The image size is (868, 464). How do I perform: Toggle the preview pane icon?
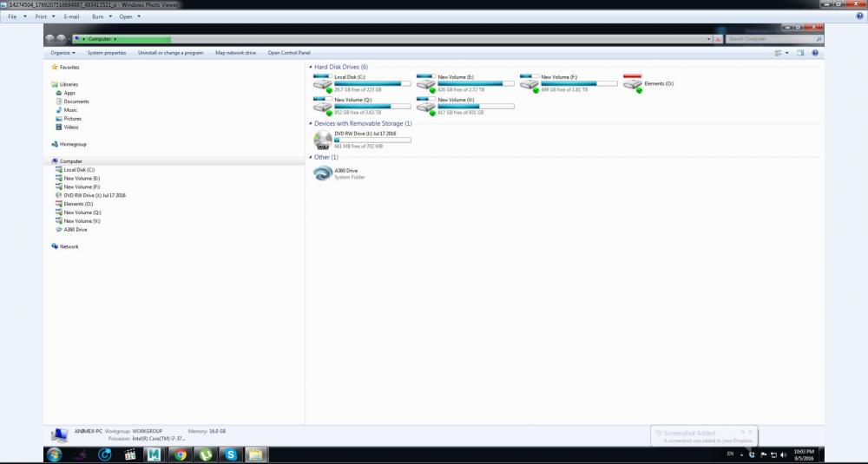click(800, 53)
